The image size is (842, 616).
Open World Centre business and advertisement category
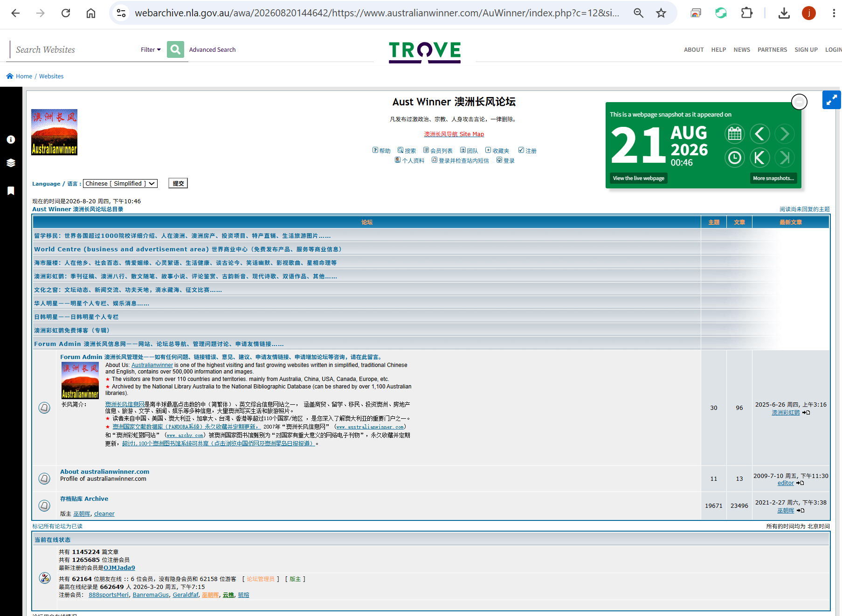[x=188, y=249]
